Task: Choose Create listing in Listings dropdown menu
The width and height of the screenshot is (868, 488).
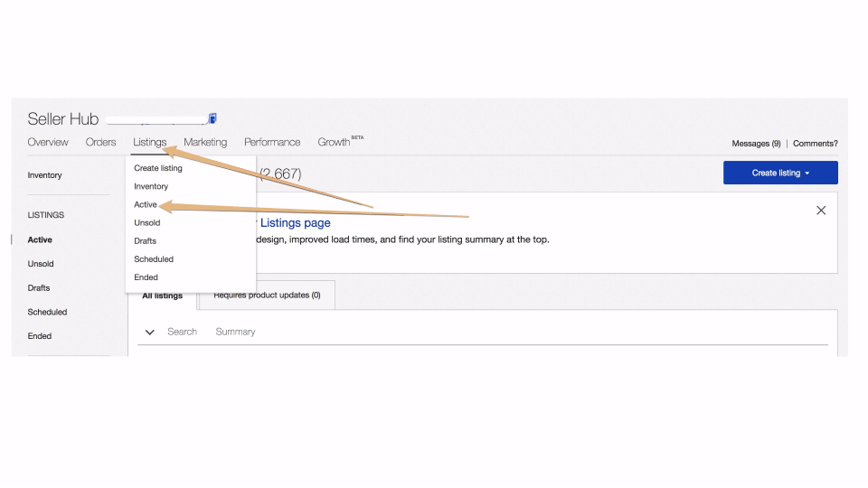Action: coord(157,168)
